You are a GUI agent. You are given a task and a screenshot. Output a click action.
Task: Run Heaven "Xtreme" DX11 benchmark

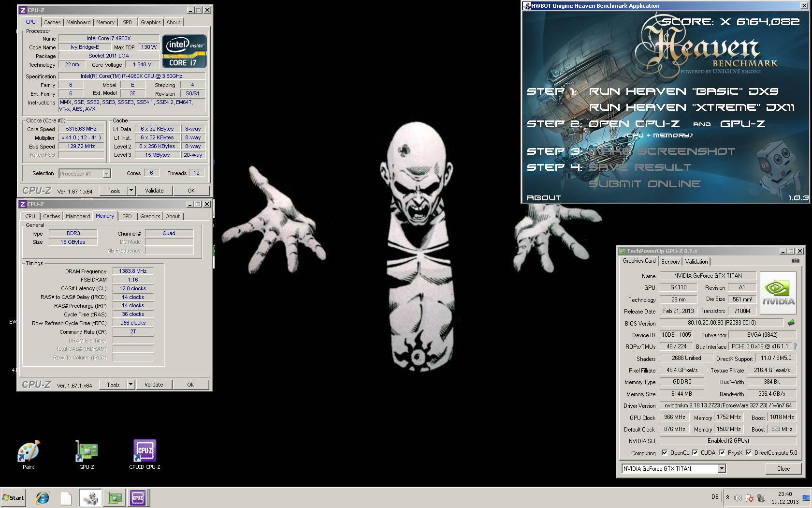(x=692, y=107)
